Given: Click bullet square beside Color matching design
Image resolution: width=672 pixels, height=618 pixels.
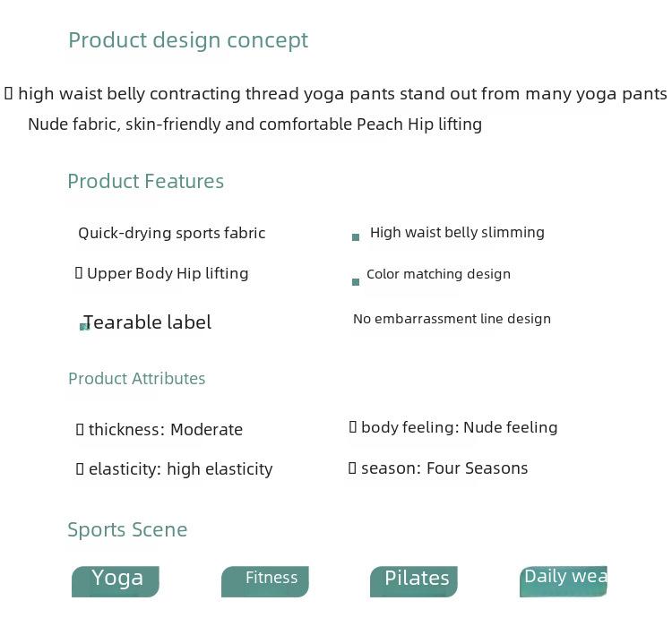Looking at the screenshot, I should 356,282.
